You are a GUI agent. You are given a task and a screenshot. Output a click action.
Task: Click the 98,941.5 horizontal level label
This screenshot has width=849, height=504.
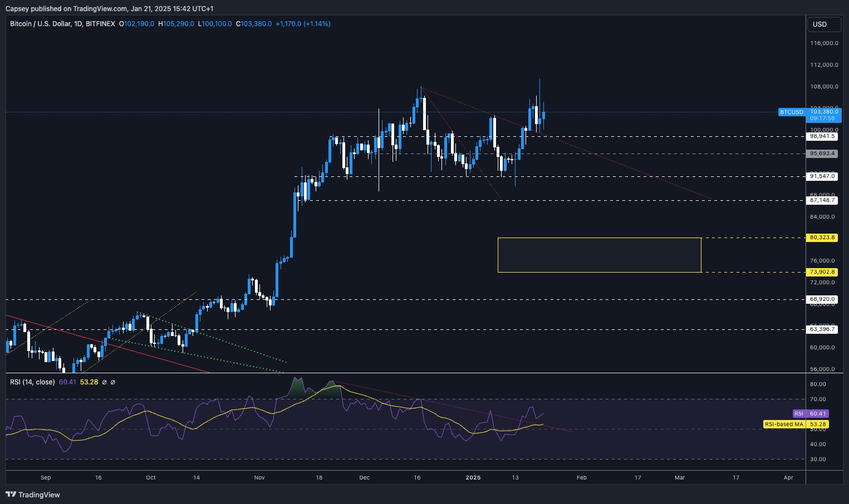click(x=822, y=136)
